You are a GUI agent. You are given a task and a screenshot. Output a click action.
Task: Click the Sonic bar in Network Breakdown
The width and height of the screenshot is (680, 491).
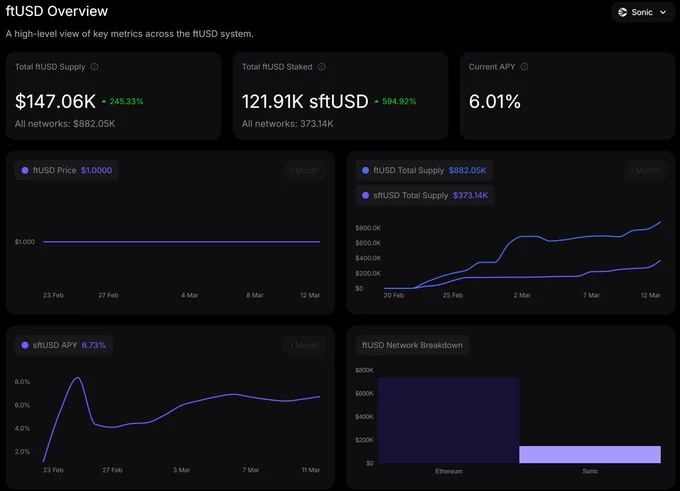[x=590, y=454]
